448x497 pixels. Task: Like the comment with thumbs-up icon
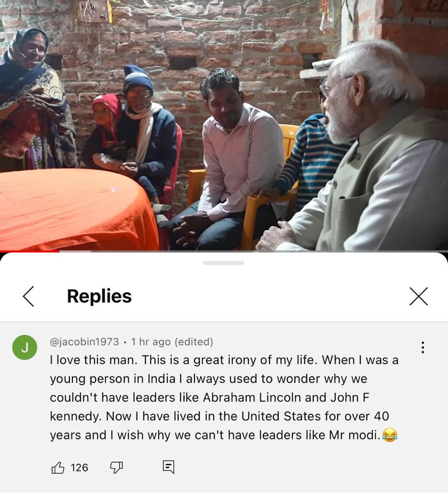pos(58,467)
